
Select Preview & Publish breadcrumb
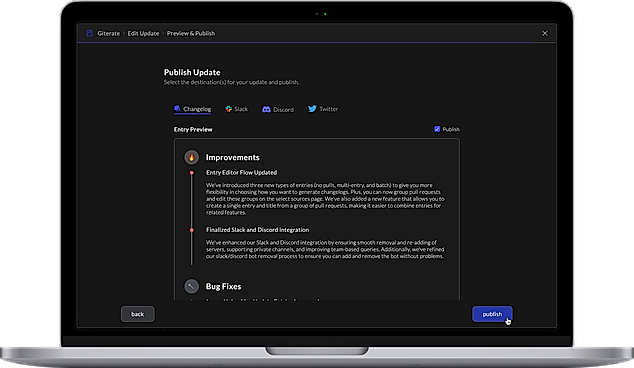[191, 33]
